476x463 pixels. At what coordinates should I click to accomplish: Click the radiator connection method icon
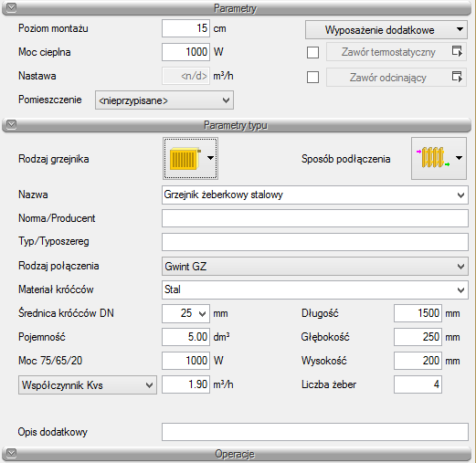(x=433, y=158)
